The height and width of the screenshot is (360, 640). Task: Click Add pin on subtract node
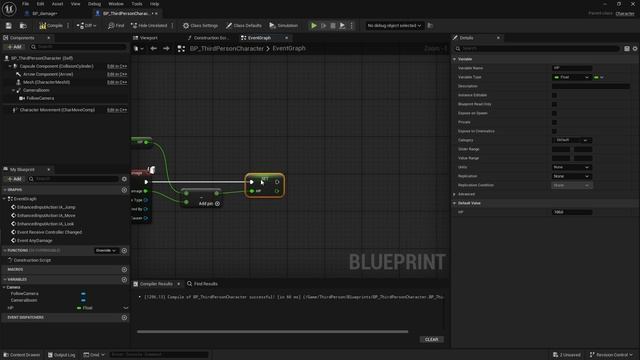tap(209, 204)
